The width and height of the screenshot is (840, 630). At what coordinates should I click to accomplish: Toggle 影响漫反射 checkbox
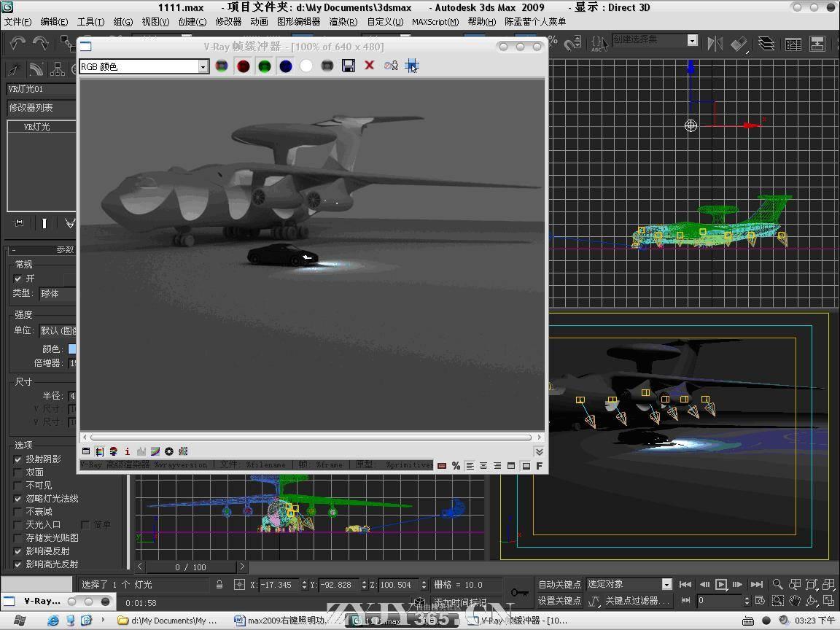coord(17,551)
